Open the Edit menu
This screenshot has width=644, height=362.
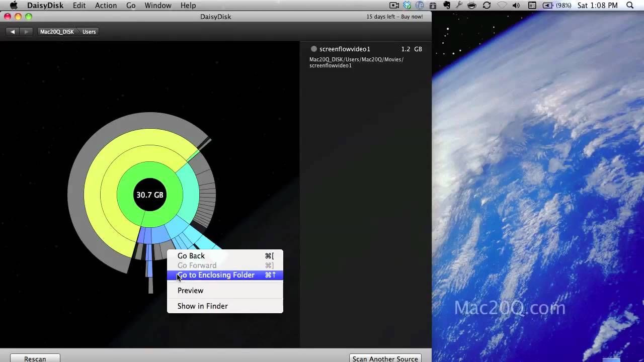coord(79,6)
